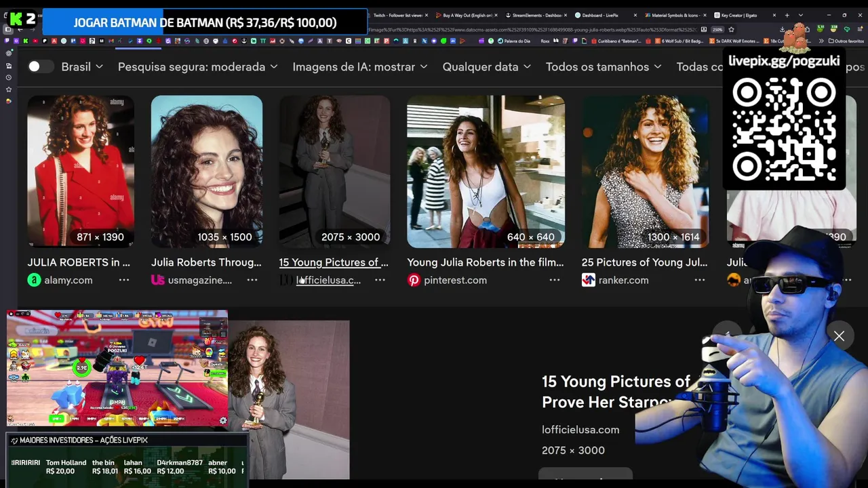Select red blazer alamy thumbnail
This screenshot has width=868, height=488.
coord(81,171)
